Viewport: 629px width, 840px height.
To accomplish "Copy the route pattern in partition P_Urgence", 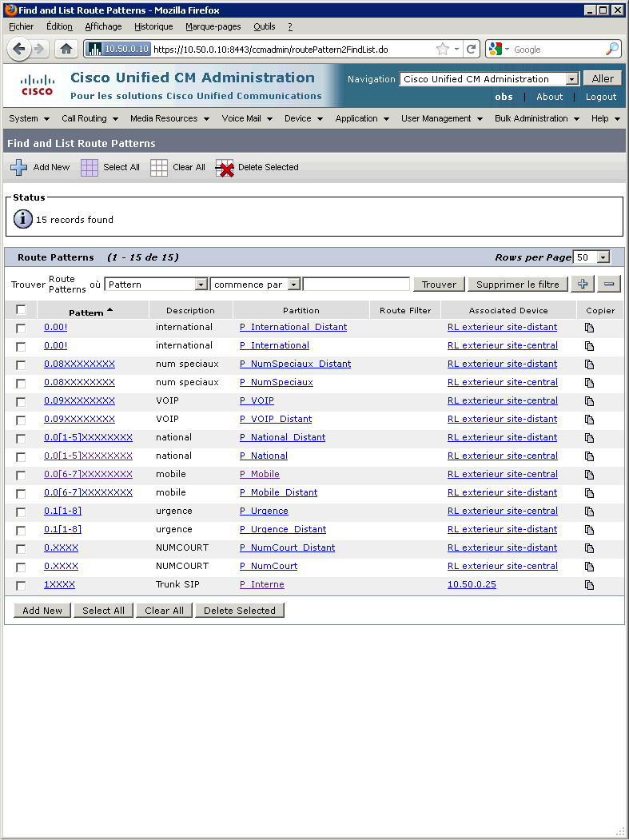I will click(589, 512).
